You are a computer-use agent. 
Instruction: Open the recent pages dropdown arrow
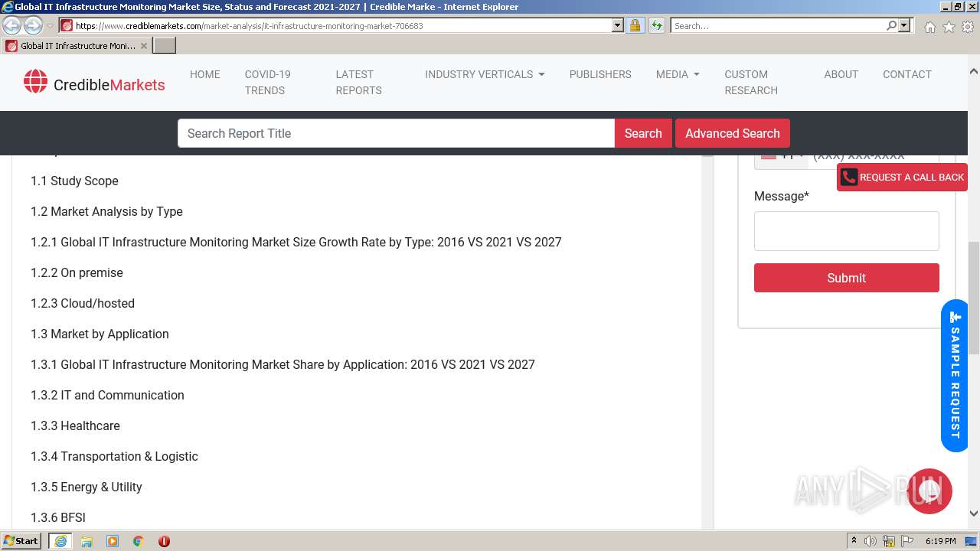click(50, 26)
